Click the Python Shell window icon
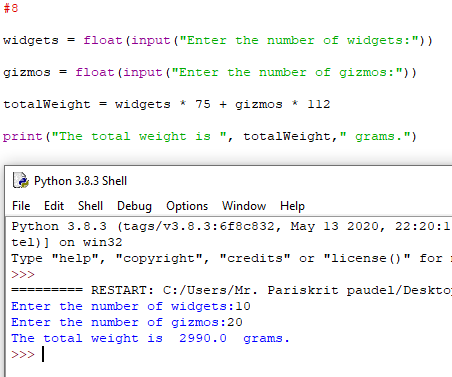 (20, 180)
